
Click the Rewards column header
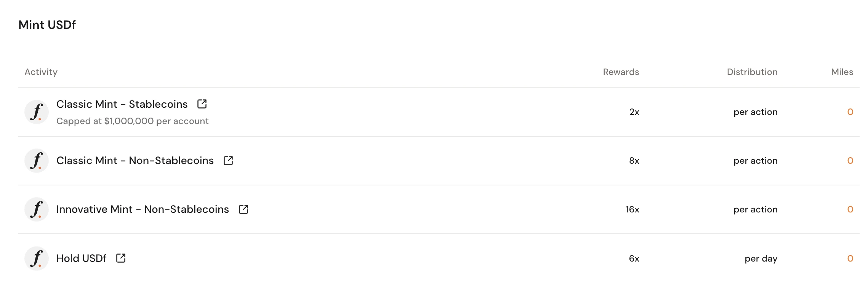click(621, 72)
